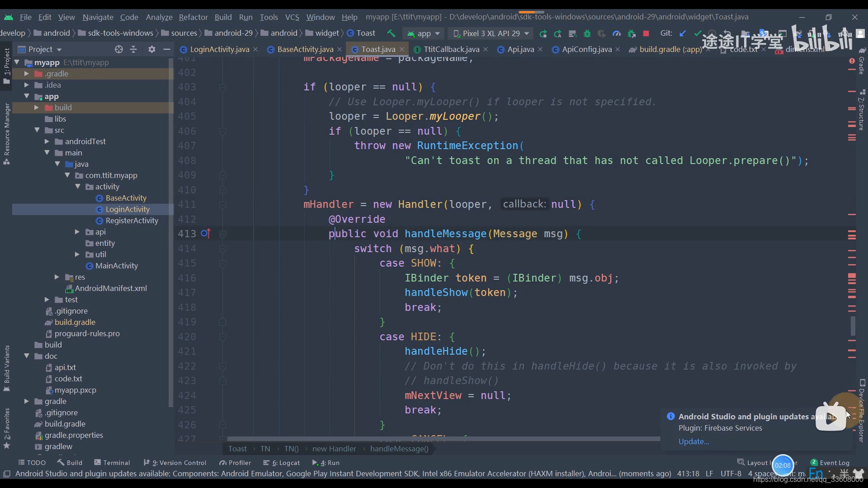Collapse the doc folder
Viewport: 868px width, 488px height.
(26, 356)
